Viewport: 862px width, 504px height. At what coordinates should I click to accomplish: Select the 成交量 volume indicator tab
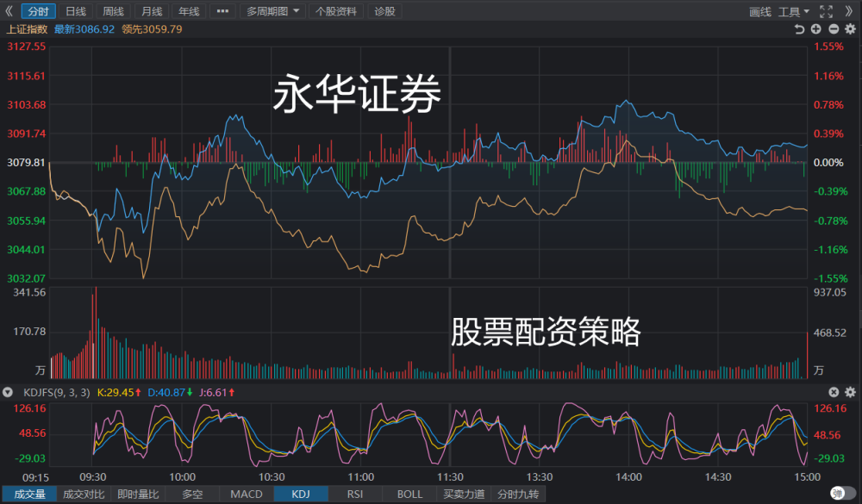(29, 495)
